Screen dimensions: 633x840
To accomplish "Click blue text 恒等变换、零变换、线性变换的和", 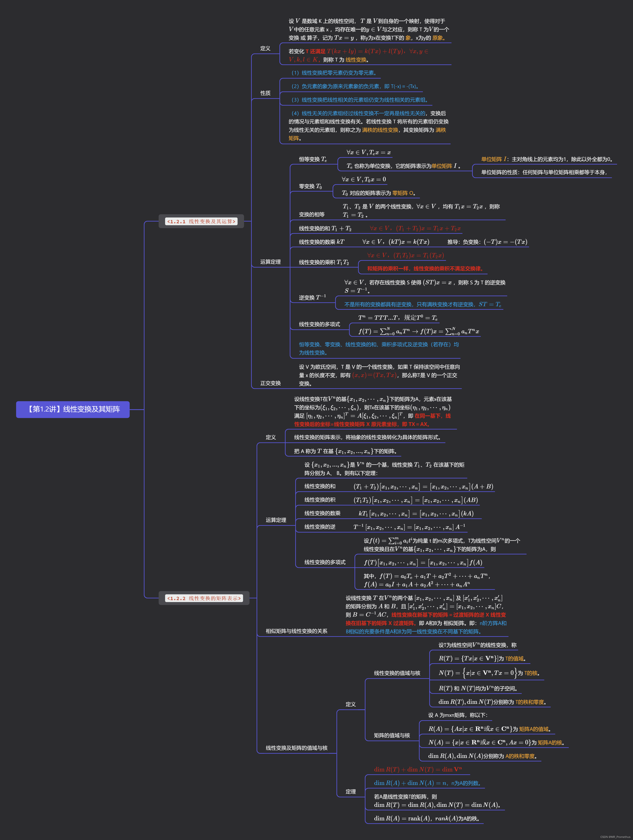I will [x=379, y=349].
